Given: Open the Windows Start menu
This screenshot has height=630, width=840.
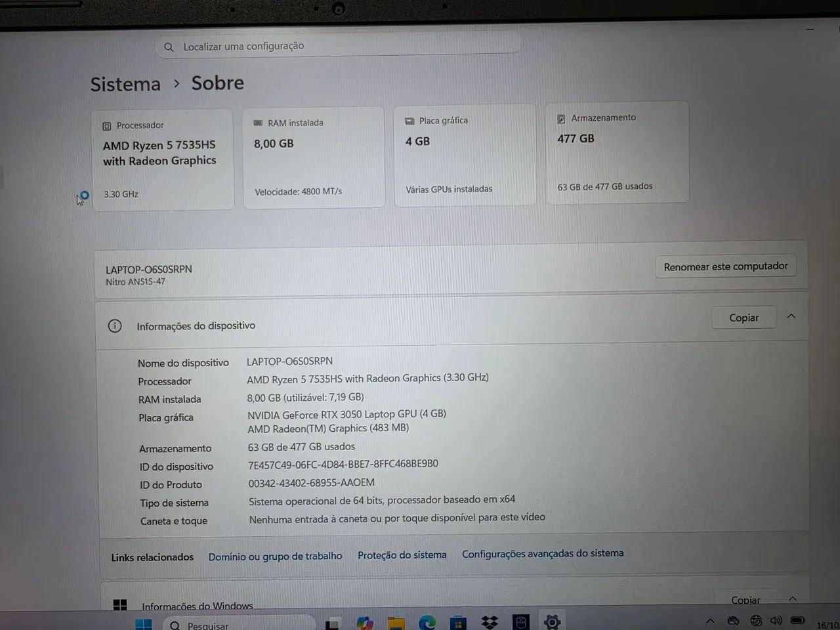Looking at the screenshot, I should click(x=143, y=624).
